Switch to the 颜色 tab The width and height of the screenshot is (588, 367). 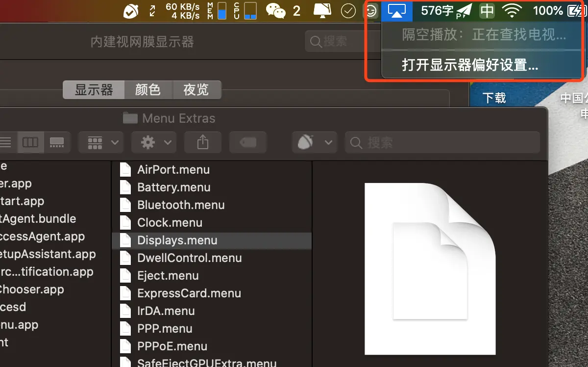pos(148,89)
